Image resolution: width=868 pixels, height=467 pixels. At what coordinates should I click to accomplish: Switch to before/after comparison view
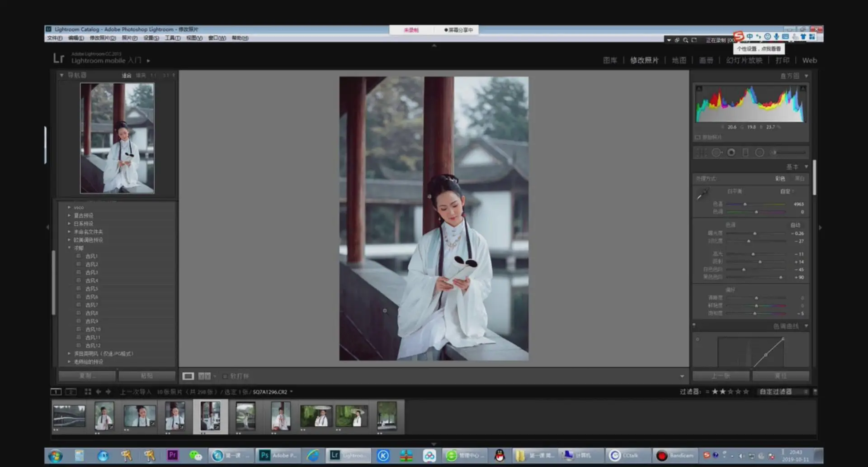pyautogui.click(x=204, y=376)
